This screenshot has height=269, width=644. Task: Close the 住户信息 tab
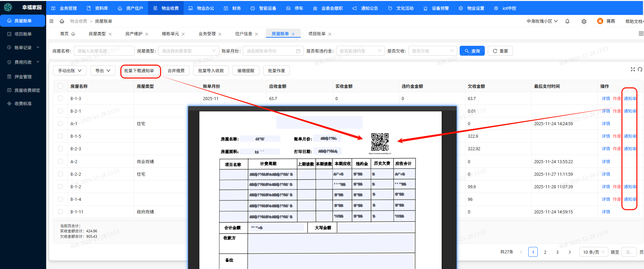pos(257,34)
